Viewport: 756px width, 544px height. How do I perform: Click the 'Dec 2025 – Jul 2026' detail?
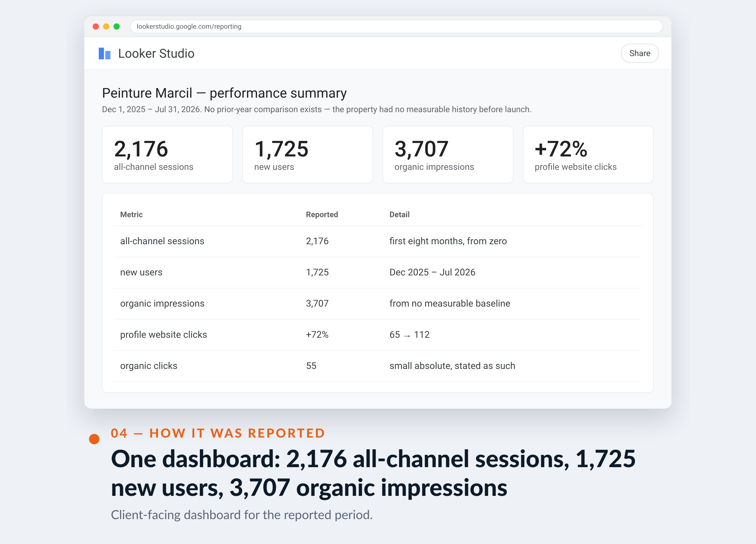point(432,272)
